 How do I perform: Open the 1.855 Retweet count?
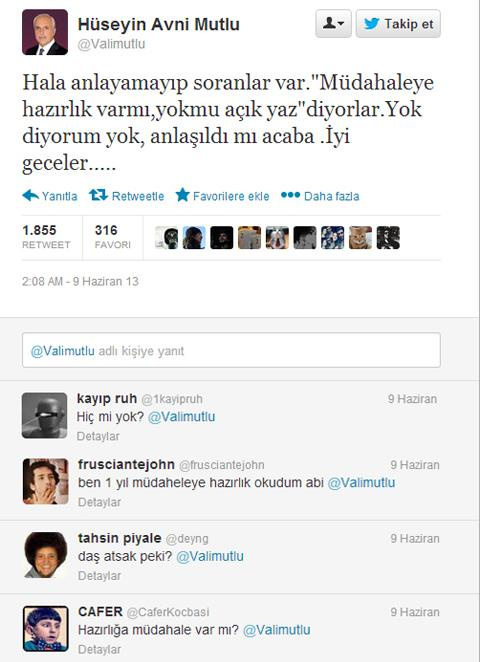46,237
